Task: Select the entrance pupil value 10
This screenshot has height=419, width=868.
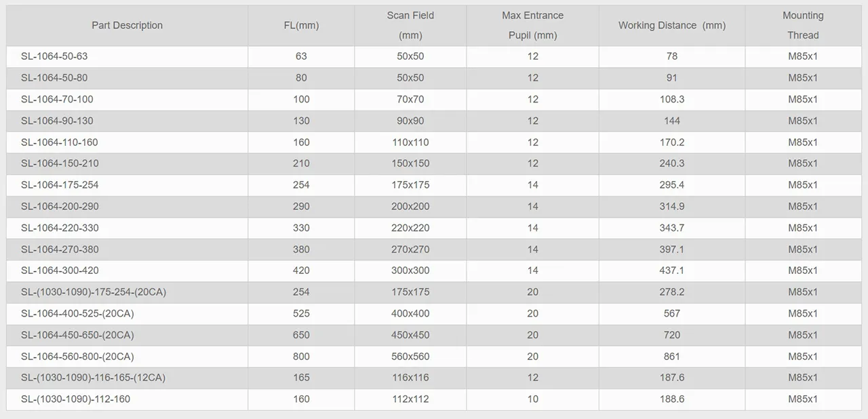Action: click(532, 399)
